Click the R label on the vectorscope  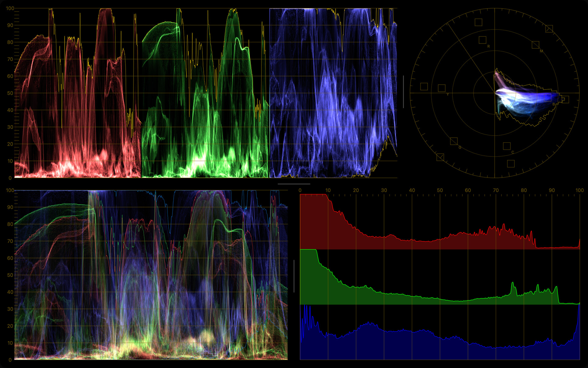488,46
